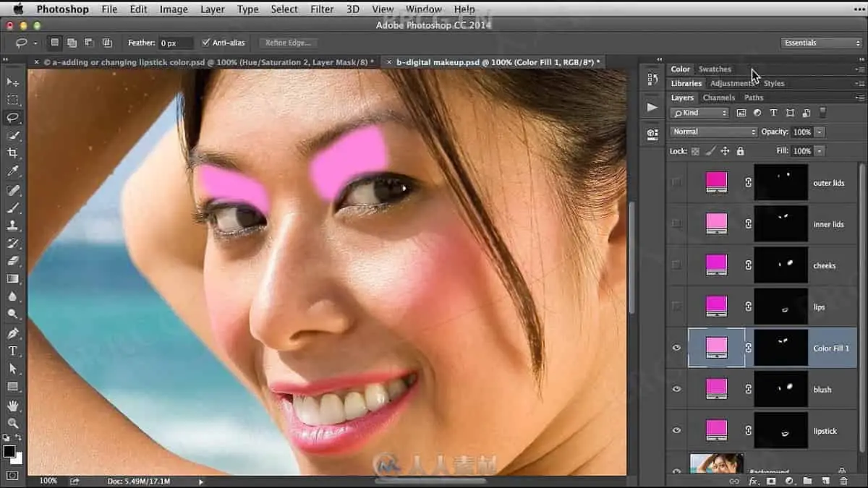Lock all with the padlock icon
Image resolution: width=868 pixels, height=488 pixels.
(740, 151)
